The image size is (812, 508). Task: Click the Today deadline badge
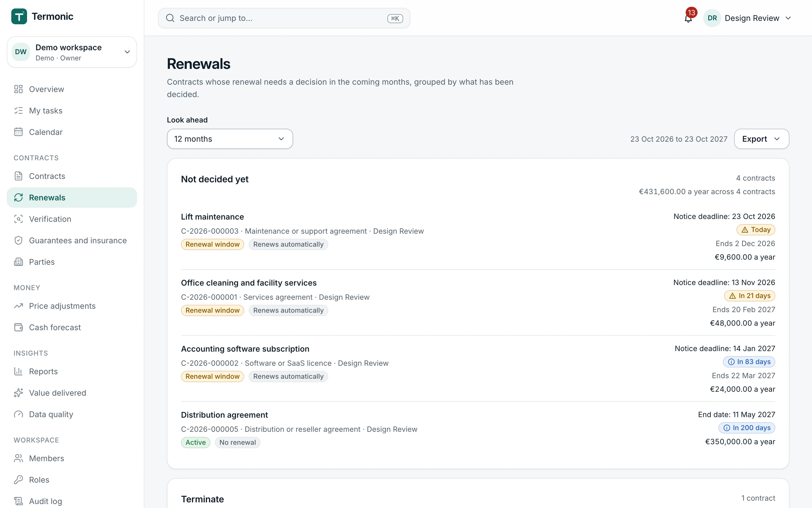pos(756,230)
